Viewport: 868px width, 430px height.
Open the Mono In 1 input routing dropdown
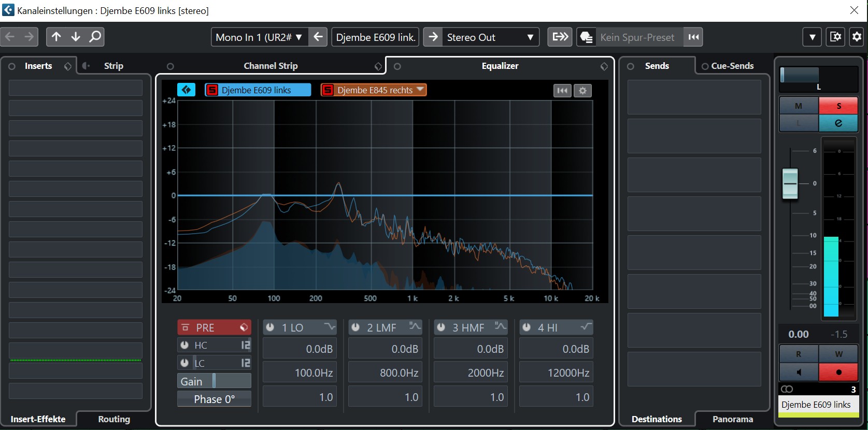[x=259, y=37]
